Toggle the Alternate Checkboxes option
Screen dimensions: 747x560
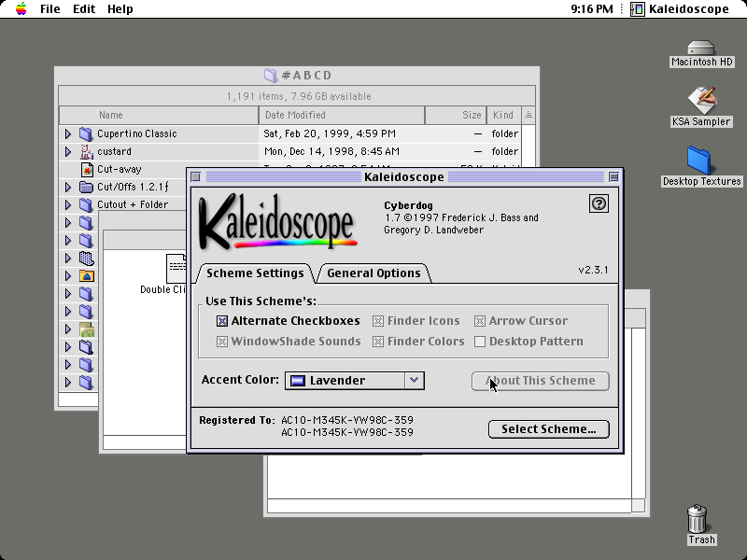[x=289, y=321]
